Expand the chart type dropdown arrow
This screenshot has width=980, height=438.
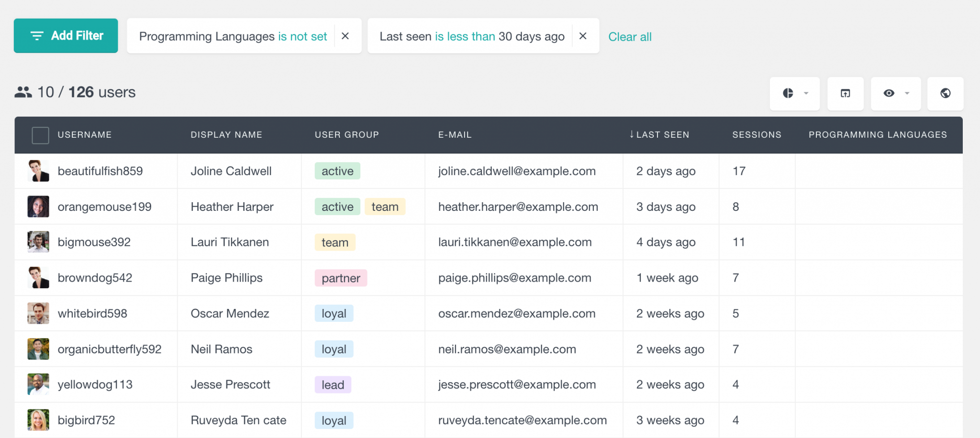pos(806,94)
